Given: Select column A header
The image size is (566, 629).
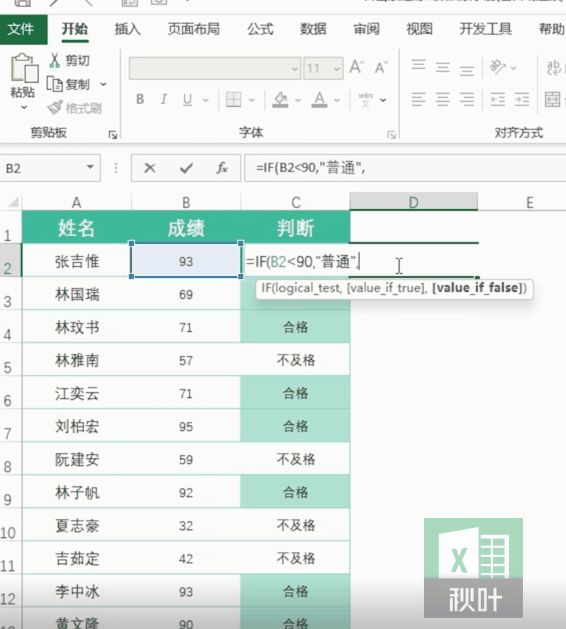Looking at the screenshot, I should pos(77,202).
